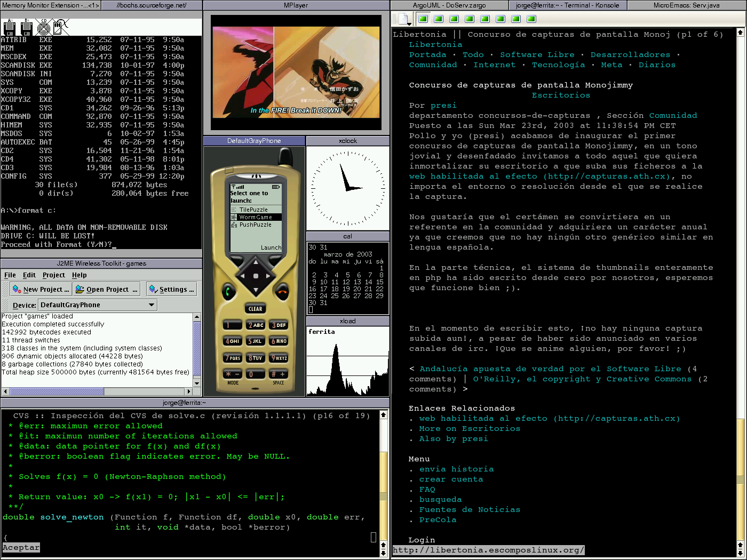This screenshot has width=747, height=560.
Task: Click the Launch soft key label on phone screen
Action: (271, 247)
